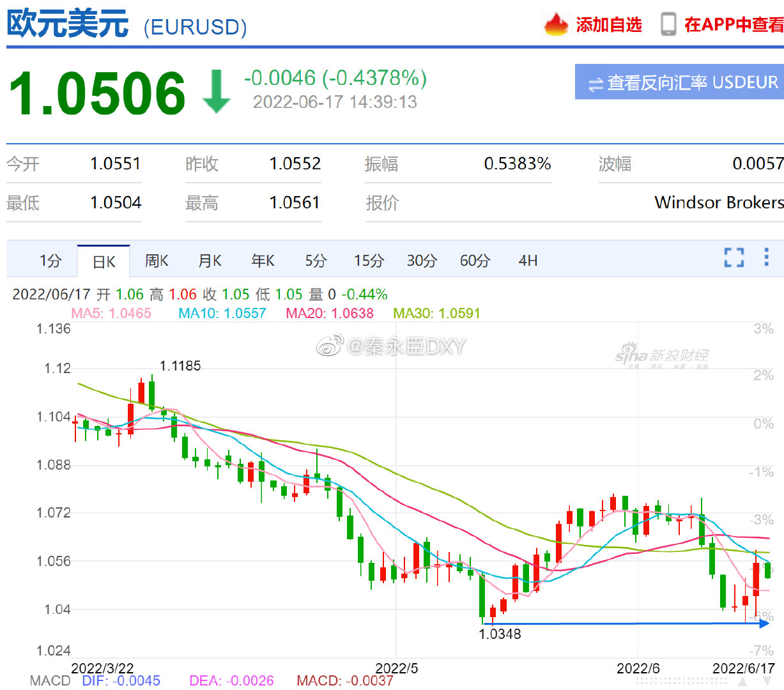This screenshot has width=784, height=690.
Task: Click the swap arrows icon on USDEUR button
Action: [595, 84]
